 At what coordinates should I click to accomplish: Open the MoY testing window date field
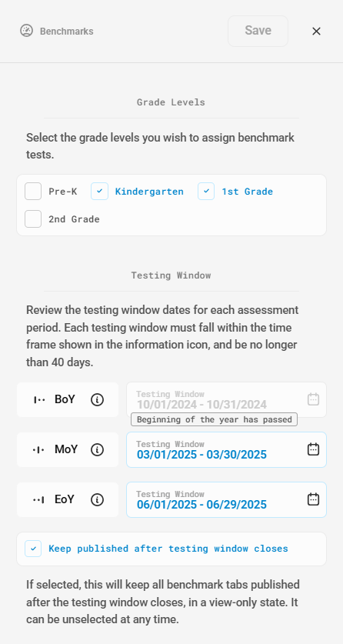click(226, 450)
